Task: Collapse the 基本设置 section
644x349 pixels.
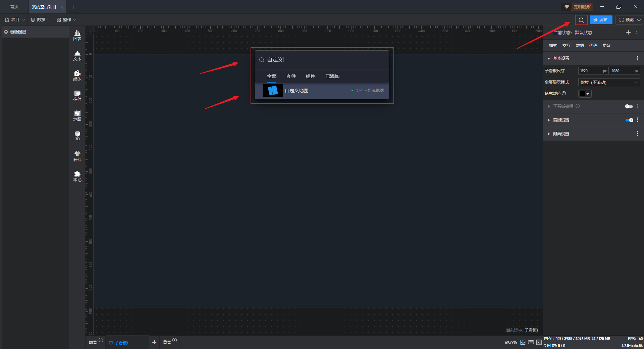Action: 549,58
